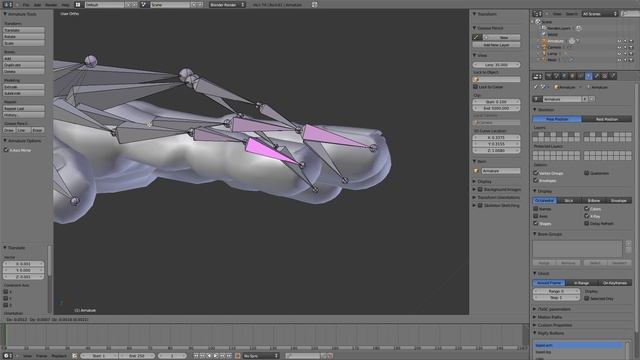Toggle the Vertex Groups deform checkbox
The image size is (640, 360).
536,173
